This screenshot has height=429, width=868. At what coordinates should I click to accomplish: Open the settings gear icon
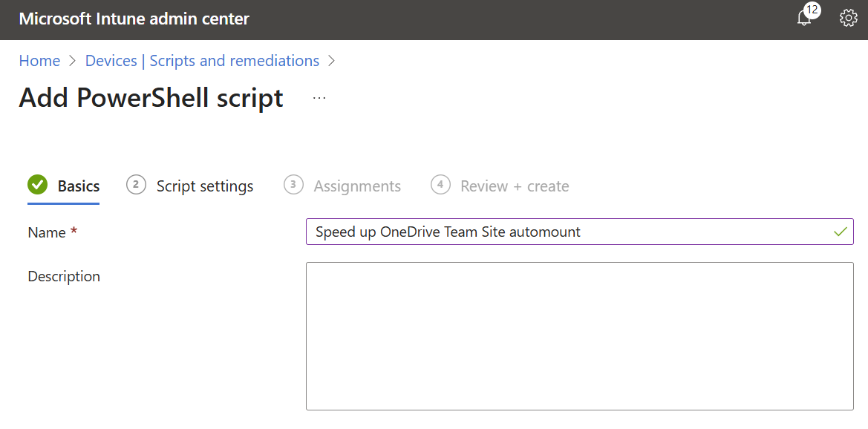tap(848, 19)
